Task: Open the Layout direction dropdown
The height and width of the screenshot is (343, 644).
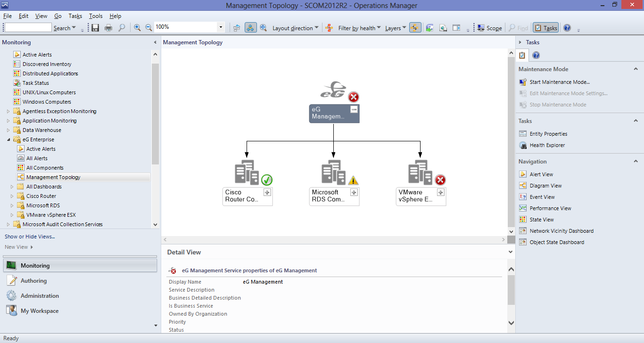Action: point(296,28)
